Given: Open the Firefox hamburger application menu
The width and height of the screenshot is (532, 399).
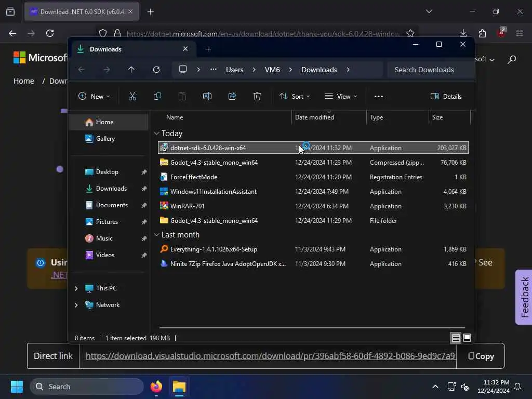Looking at the screenshot, I should click(x=520, y=33).
